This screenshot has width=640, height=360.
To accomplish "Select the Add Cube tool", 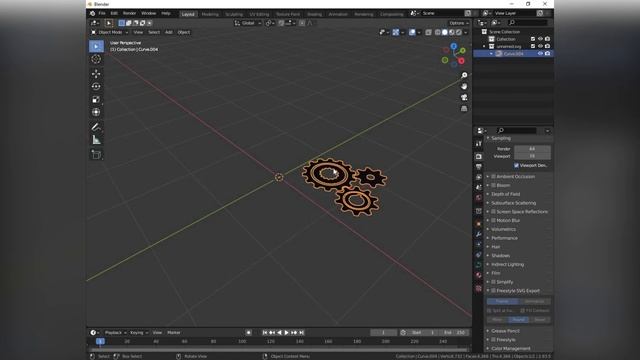I will (96, 155).
